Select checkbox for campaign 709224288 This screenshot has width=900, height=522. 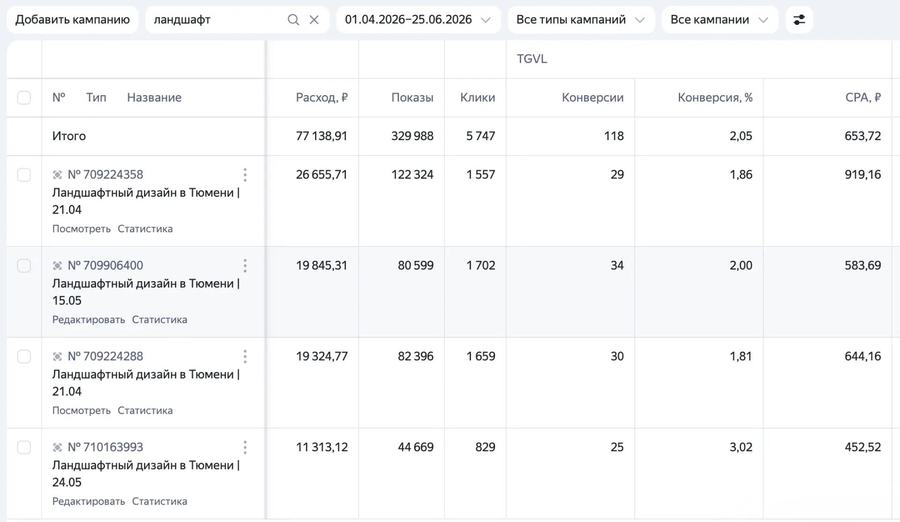24,356
